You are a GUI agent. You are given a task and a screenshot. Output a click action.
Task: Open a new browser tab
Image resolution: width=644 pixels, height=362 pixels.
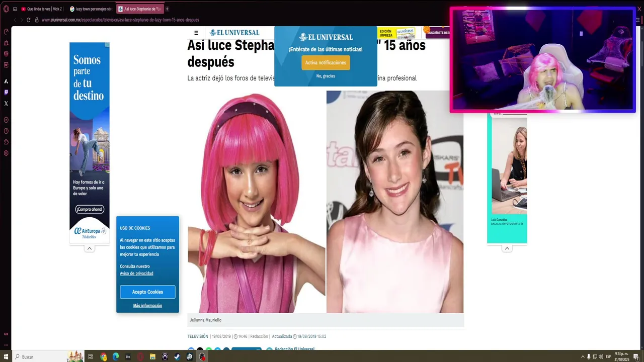point(167,9)
